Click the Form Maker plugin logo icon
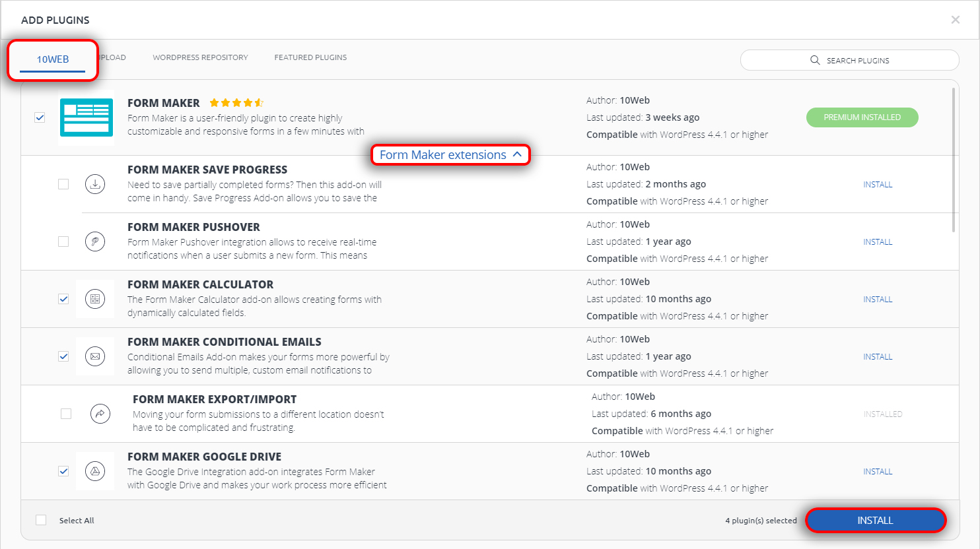This screenshot has height=549, width=980. pos(87,117)
